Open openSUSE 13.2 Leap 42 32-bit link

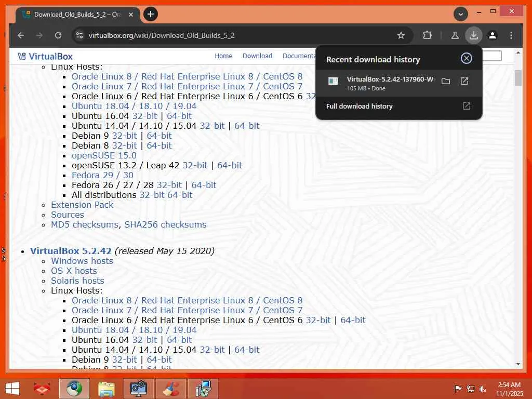pos(195,165)
